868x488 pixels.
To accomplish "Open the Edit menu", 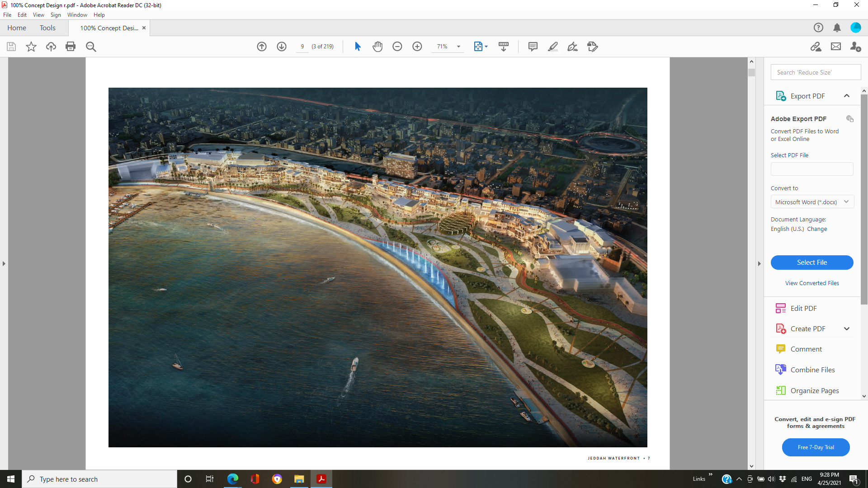I will 22,15.
